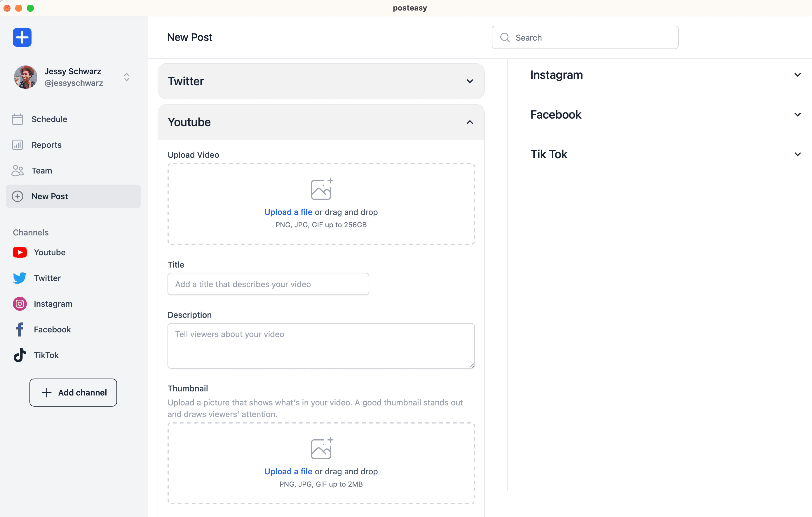Click Upload a file link for video

[288, 212]
